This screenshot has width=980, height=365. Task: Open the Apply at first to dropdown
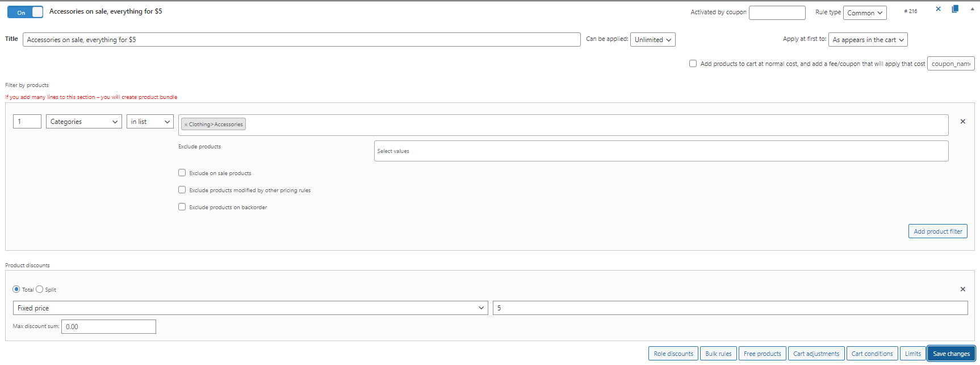[x=868, y=40]
